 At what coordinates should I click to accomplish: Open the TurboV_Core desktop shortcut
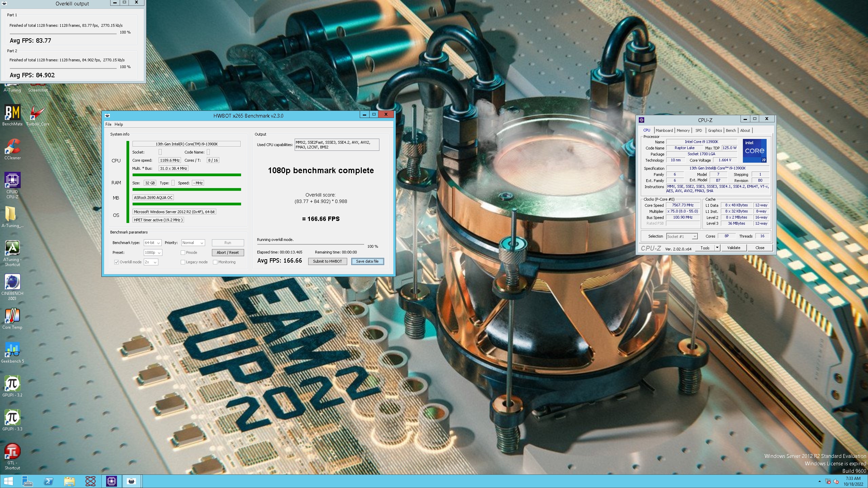(x=38, y=115)
